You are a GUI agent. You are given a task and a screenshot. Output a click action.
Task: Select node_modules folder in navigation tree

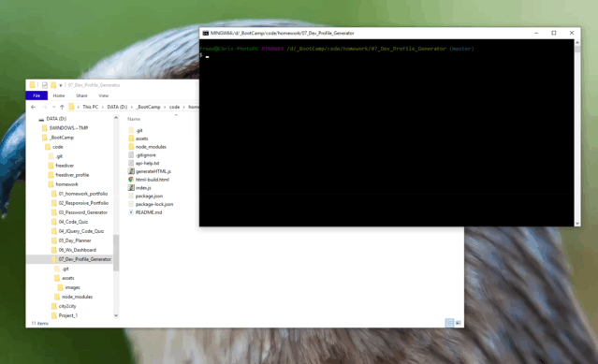(x=77, y=297)
